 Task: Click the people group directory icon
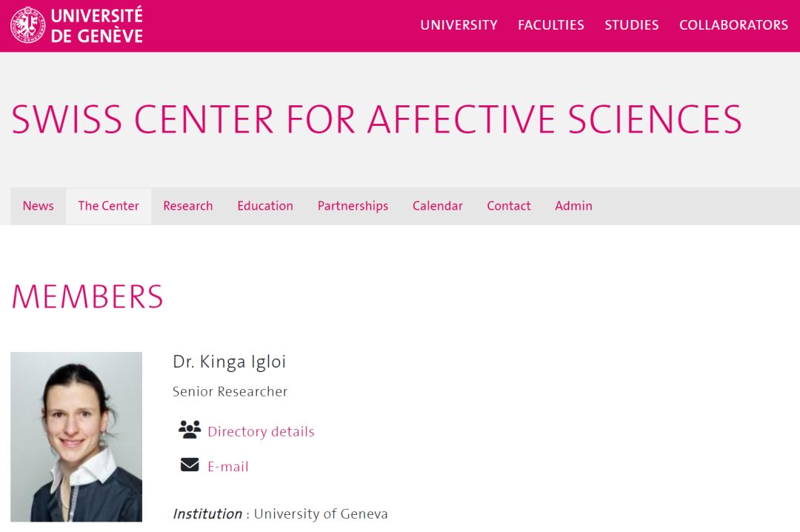[x=190, y=430]
